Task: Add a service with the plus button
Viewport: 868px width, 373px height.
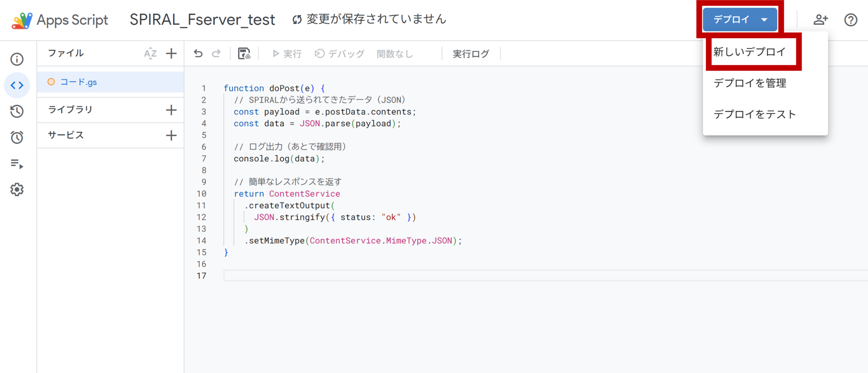Action: pos(171,136)
